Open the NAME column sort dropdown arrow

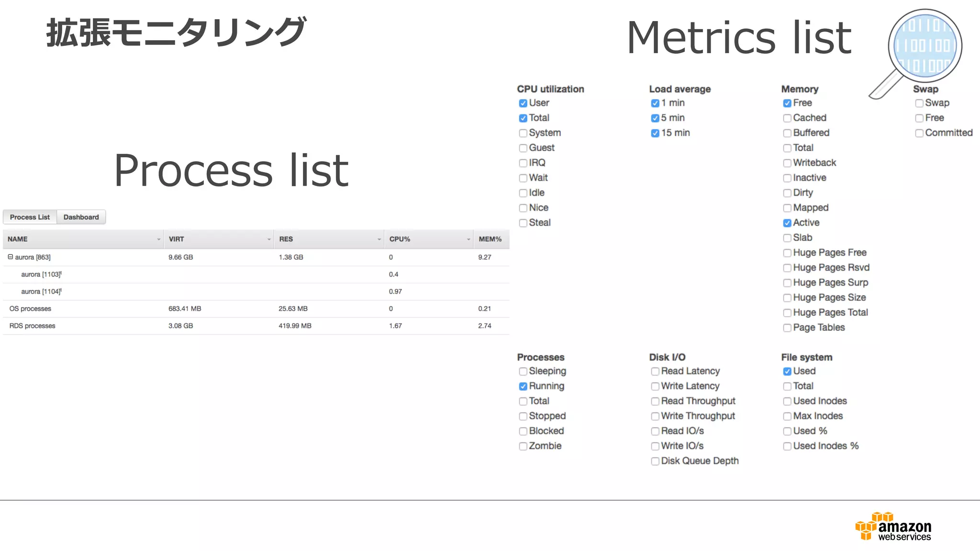click(158, 239)
